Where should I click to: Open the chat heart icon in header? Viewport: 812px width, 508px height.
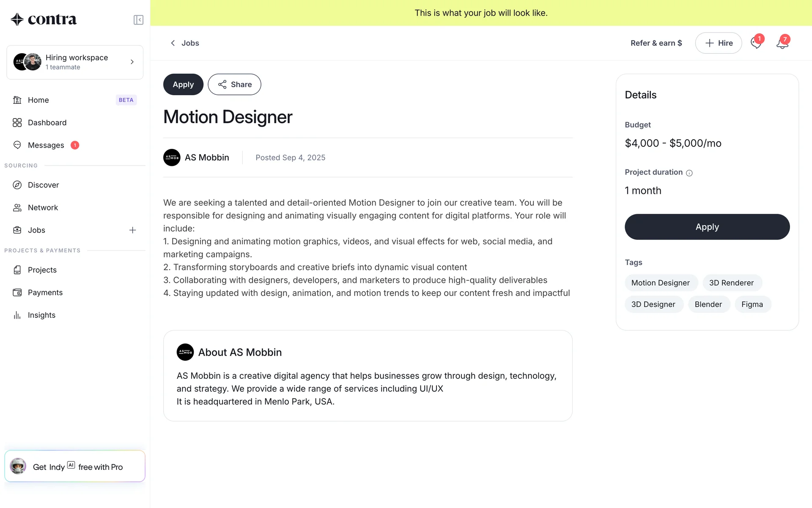756,43
